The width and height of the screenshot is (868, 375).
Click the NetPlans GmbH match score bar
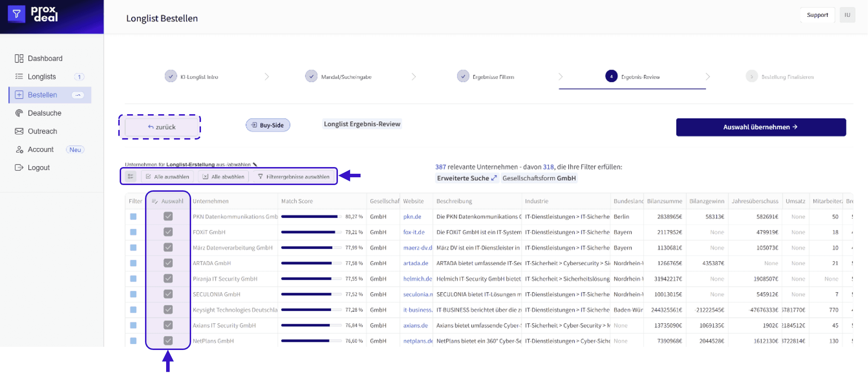pyautogui.click(x=311, y=341)
